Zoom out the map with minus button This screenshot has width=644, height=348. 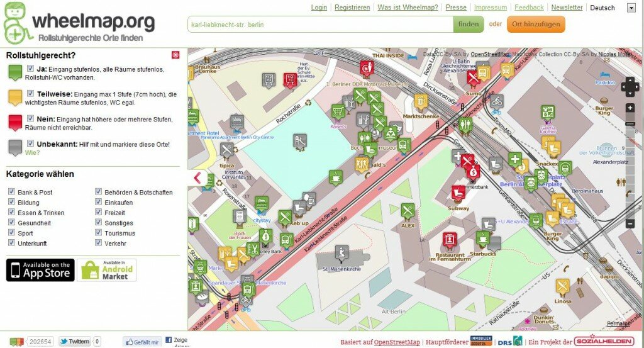tap(630, 224)
